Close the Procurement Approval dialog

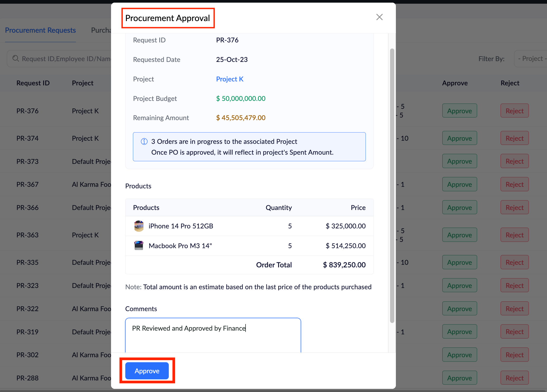tap(379, 17)
